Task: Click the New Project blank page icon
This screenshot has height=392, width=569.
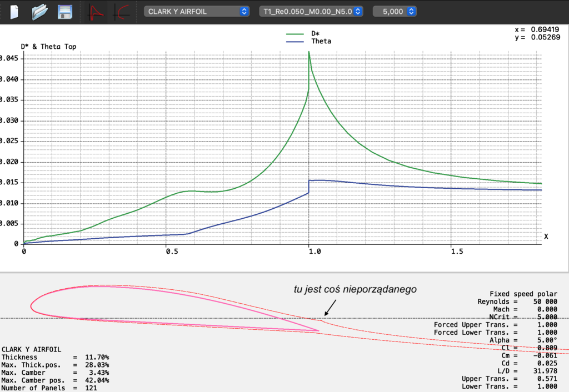Action: coord(14,12)
